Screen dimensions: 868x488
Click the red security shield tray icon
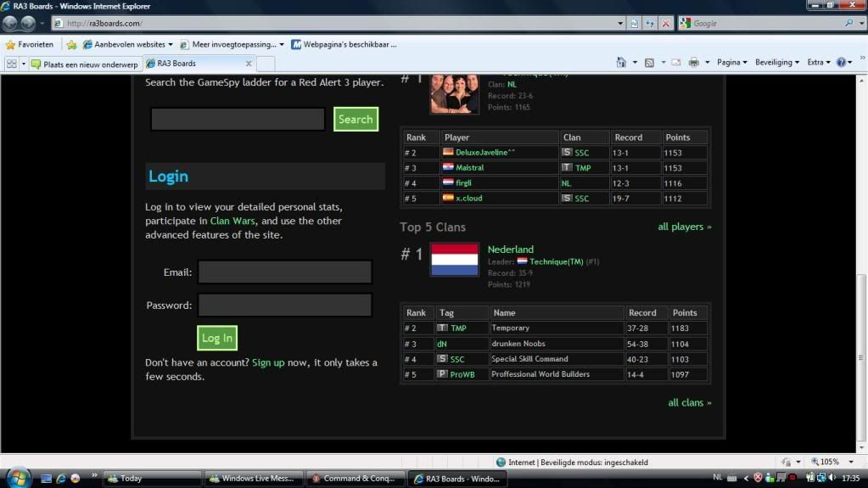coord(758,478)
